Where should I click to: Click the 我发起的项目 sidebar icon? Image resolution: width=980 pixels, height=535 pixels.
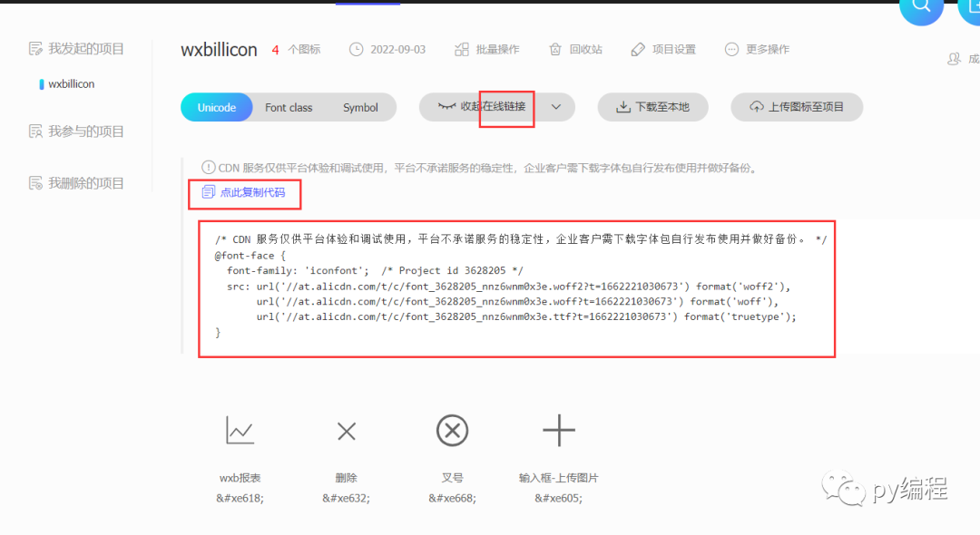(35, 49)
